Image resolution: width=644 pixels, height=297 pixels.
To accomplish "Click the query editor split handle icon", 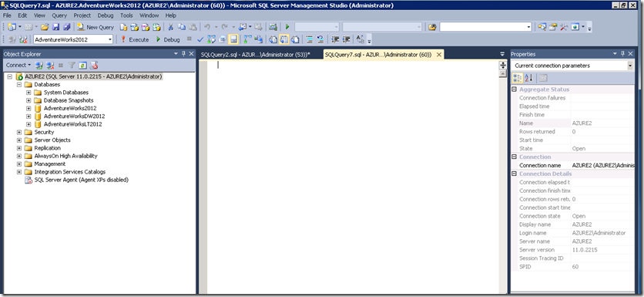I will pos(503,65).
